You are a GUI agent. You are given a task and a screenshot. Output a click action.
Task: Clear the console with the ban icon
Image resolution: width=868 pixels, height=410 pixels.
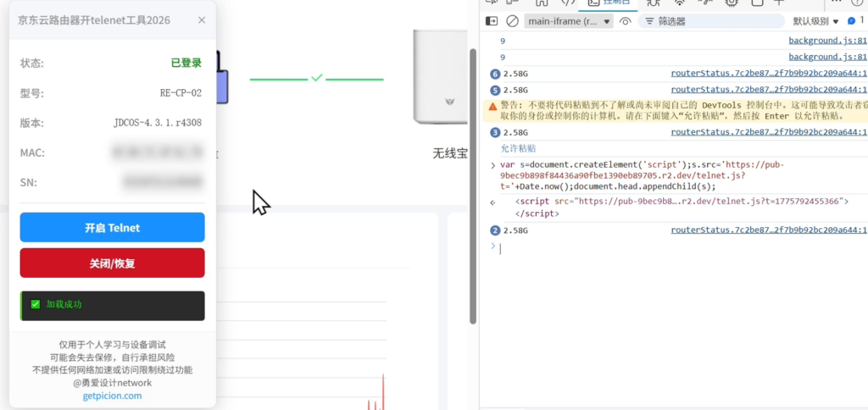pos(513,21)
